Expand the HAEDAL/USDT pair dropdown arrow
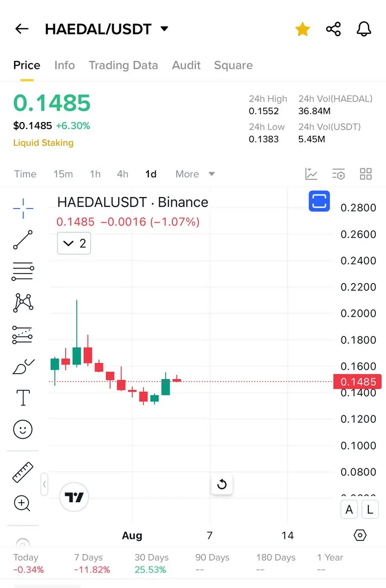This screenshot has width=386, height=588. pos(165,28)
